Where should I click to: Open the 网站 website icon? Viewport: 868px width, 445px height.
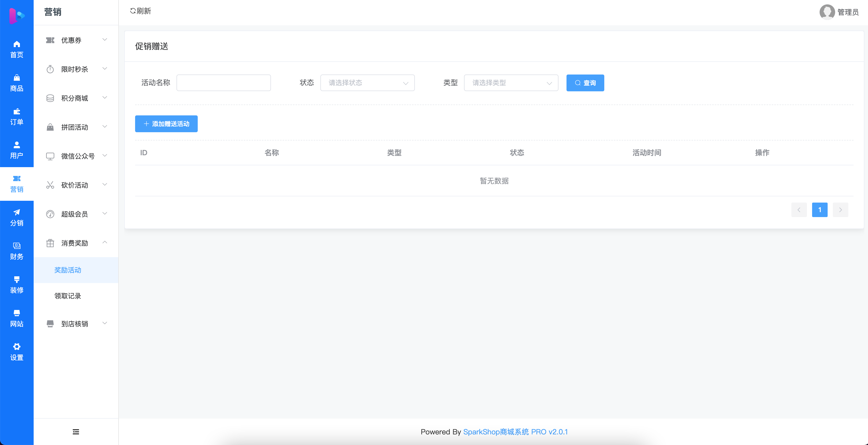17,313
